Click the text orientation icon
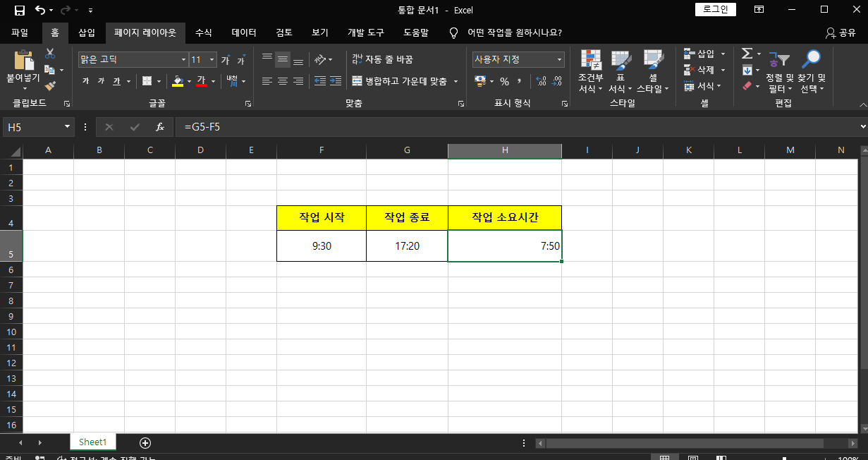Viewport: 868px width, 460px height. click(320, 60)
